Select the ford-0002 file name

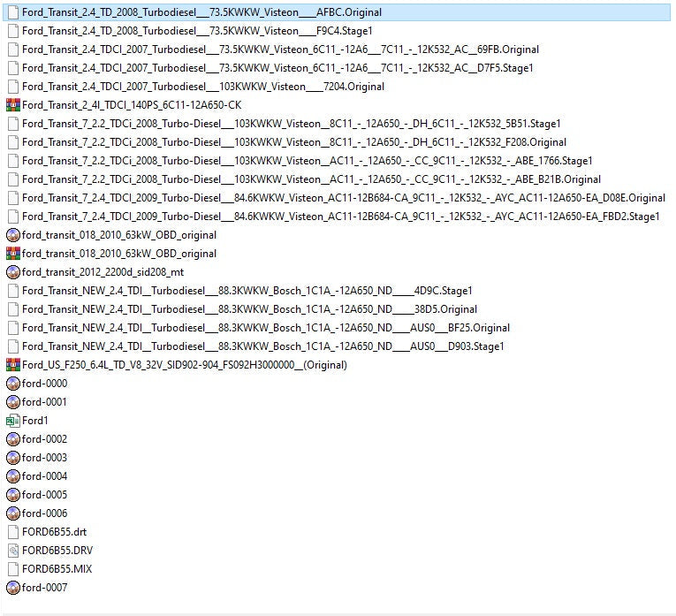pos(44,439)
